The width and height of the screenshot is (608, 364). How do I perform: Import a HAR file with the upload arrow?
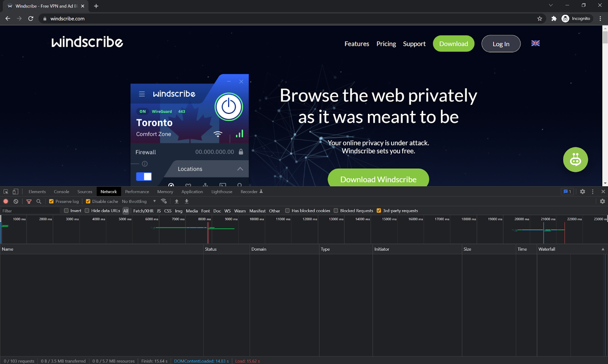point(177,201)
